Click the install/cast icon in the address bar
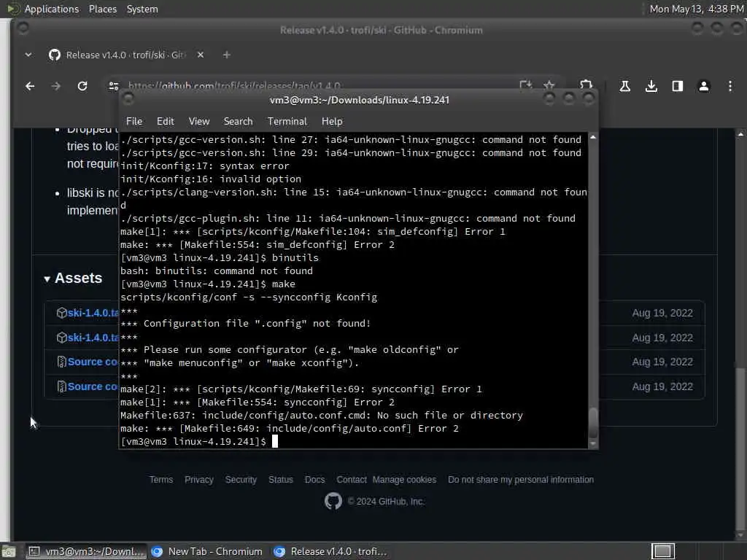747x560 pixels. (525, 85)
